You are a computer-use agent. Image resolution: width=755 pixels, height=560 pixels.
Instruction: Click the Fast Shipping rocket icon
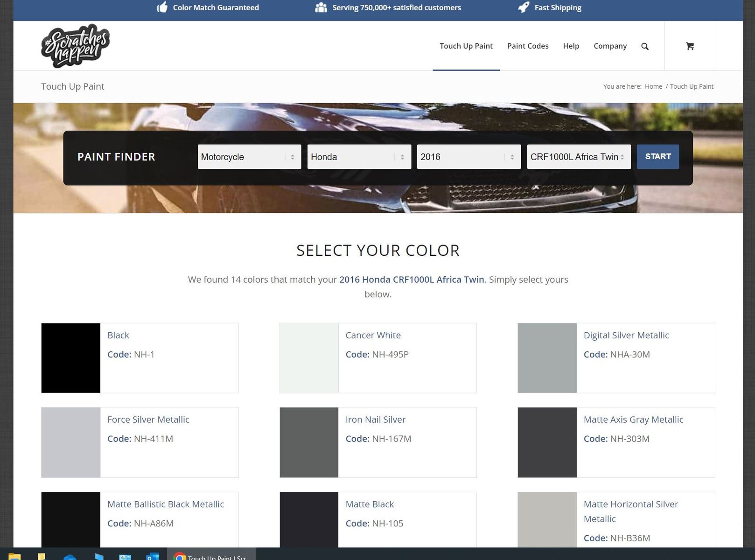click(x=524, y=7)
